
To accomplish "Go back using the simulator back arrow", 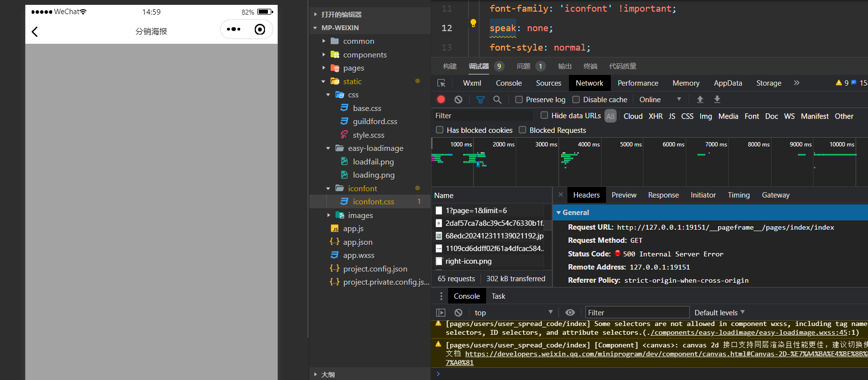I will pos(35,32).
